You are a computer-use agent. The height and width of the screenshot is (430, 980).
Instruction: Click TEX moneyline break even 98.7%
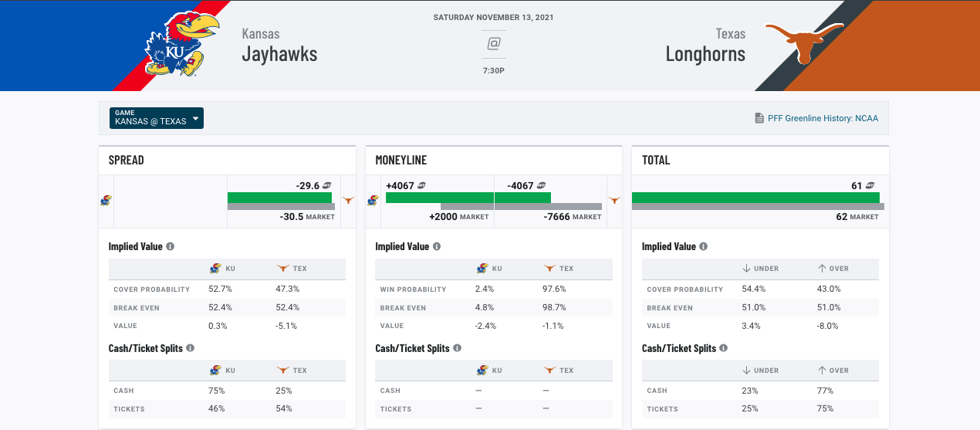pyautogui.click(x=555, y=307)
